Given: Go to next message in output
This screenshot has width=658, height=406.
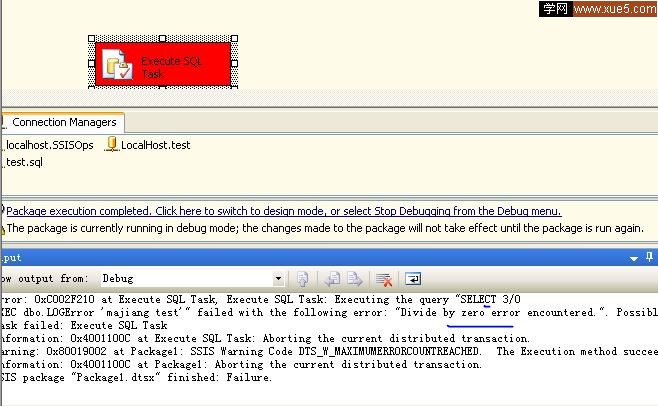Looking at the screenshot, I should 352,278.
